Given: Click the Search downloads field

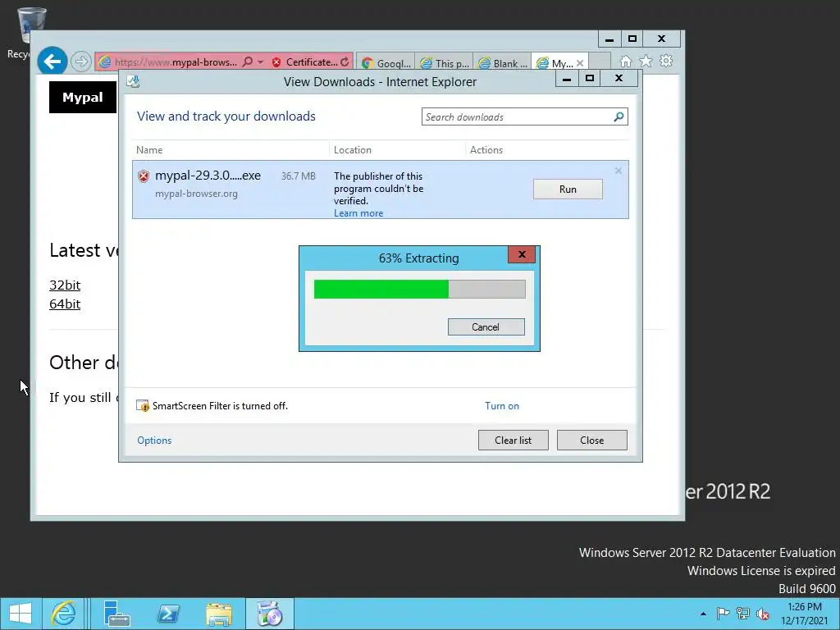Looking at the screenshot, I should (517, 116).
